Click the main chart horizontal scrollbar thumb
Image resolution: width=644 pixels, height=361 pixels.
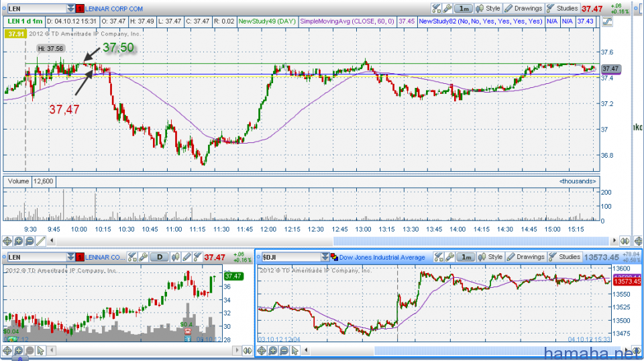click(x=471, y=241)
